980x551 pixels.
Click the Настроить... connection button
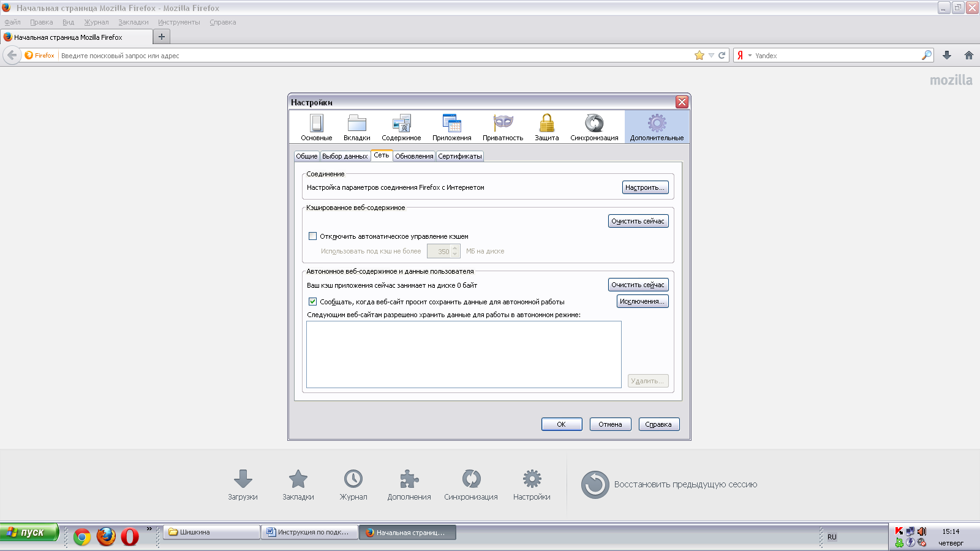tap(645, 187)
